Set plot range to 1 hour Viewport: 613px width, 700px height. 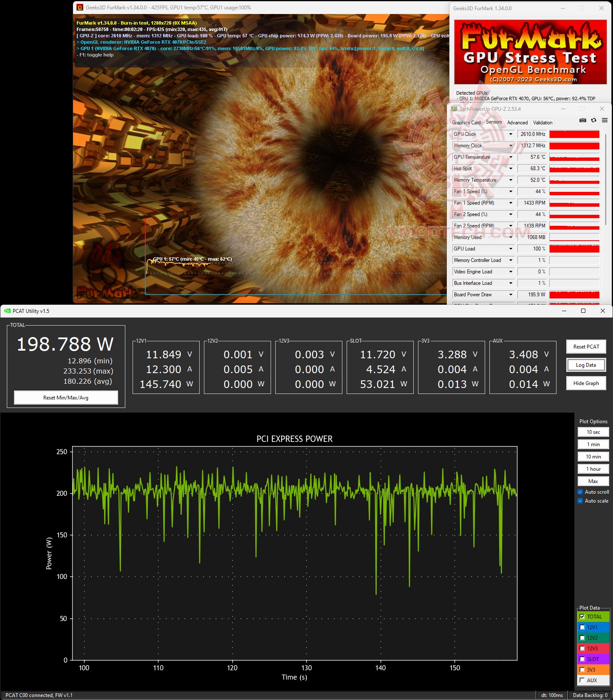(x=593, y=469)
